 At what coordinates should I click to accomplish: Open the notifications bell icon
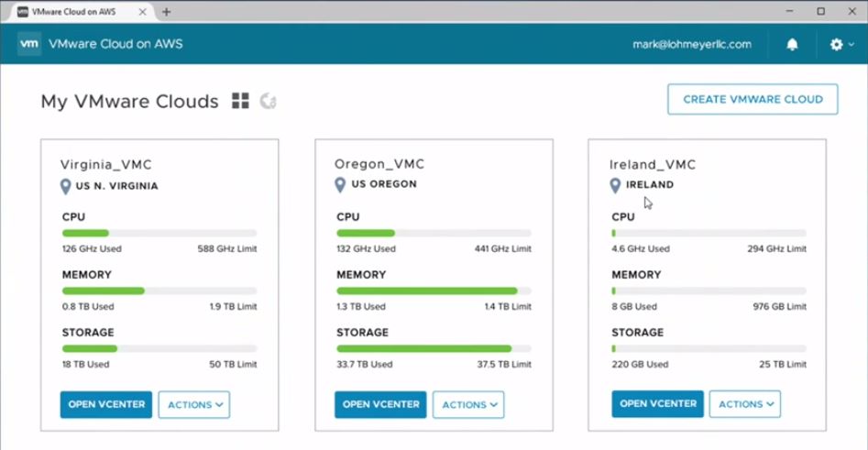[792, 44]
